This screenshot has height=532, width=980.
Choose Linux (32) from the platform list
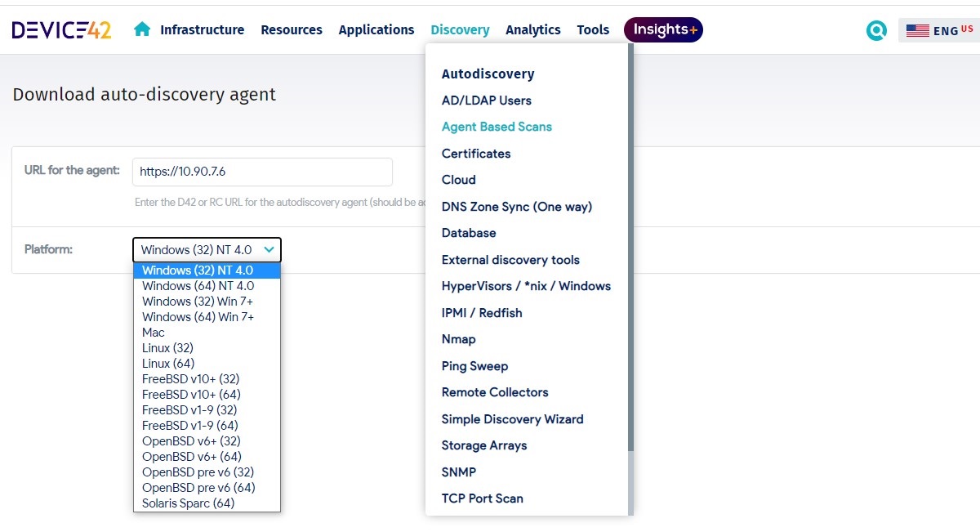tap(207, 348)
